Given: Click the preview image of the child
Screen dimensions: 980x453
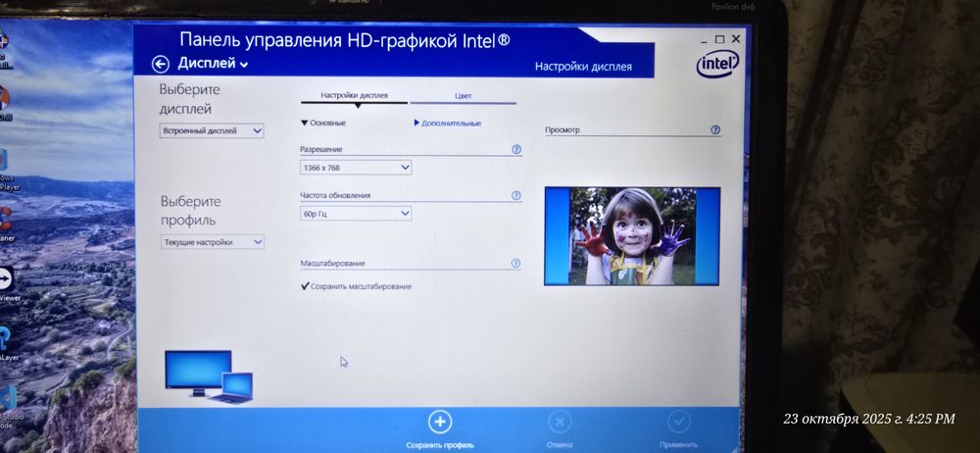Looking at the screenshot, I should coord(632,236).
